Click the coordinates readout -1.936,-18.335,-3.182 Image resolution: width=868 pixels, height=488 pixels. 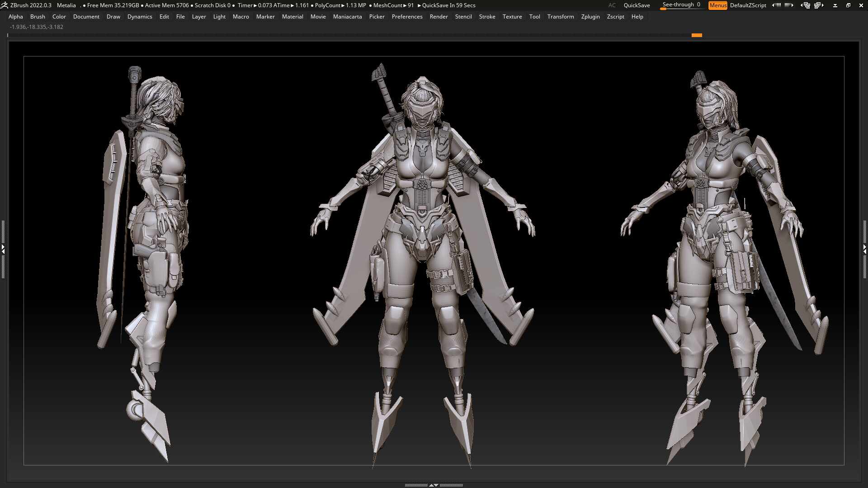coord(37,27)
